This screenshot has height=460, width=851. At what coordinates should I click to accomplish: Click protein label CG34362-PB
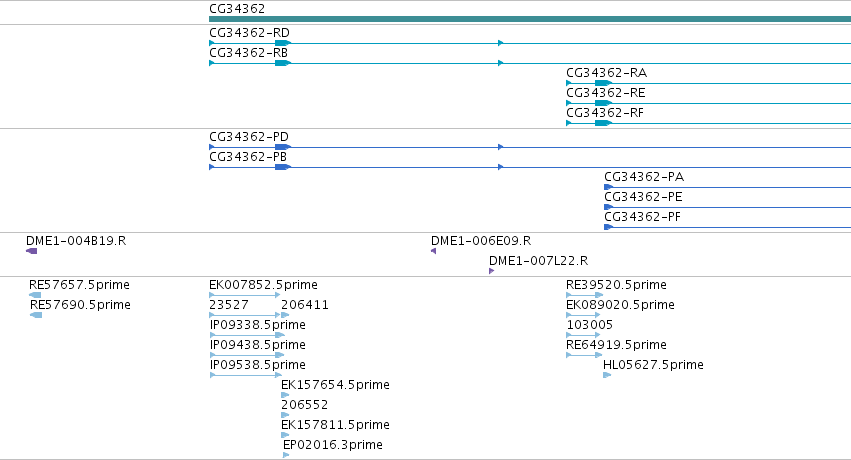[247, 157]
